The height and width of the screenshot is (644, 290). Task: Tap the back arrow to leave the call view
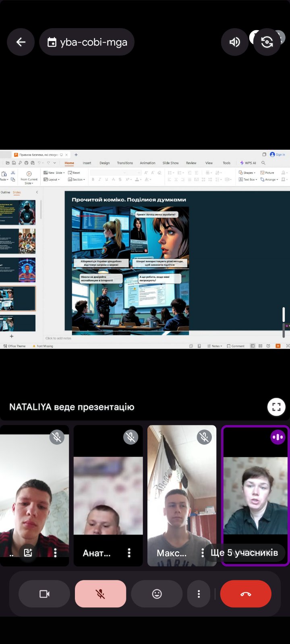(21, 42)
